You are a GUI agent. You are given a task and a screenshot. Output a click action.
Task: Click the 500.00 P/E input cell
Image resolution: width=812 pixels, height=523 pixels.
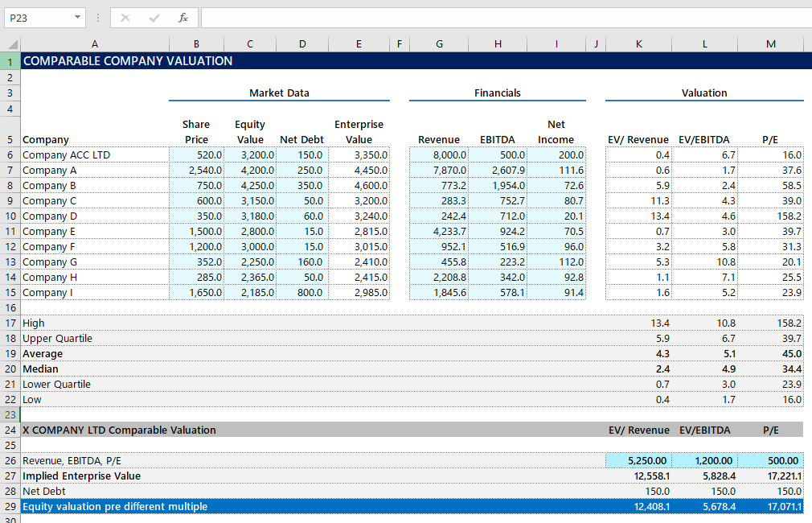pyautogui.click(x=771, y=461)
